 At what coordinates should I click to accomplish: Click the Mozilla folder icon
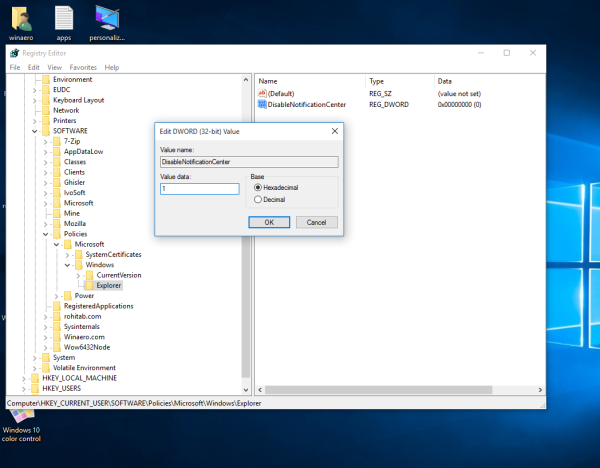click(57, 223)
